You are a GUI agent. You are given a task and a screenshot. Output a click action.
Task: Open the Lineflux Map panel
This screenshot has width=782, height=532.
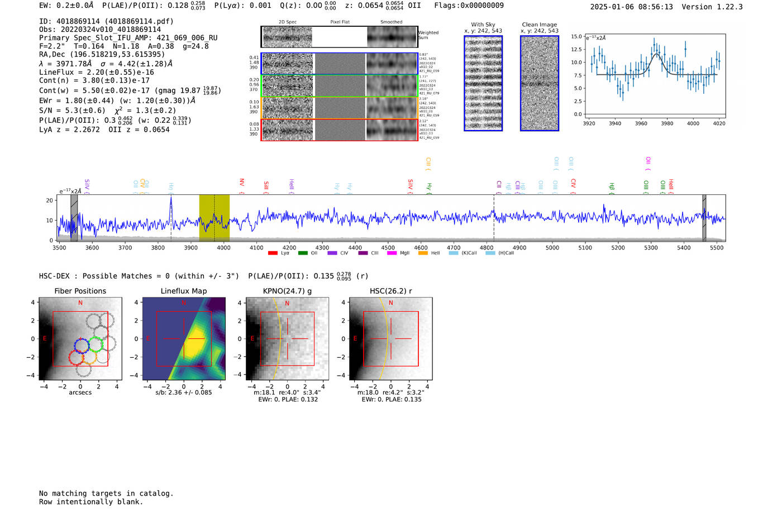(x=184, y=339)
